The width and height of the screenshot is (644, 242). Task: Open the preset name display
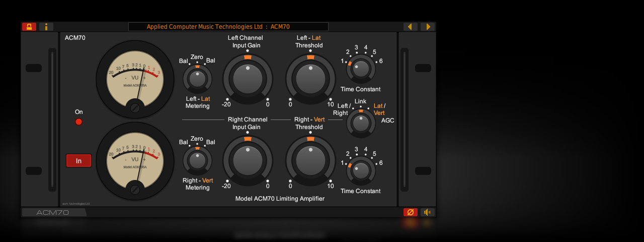pyautogui.click(x=228, y=27)
